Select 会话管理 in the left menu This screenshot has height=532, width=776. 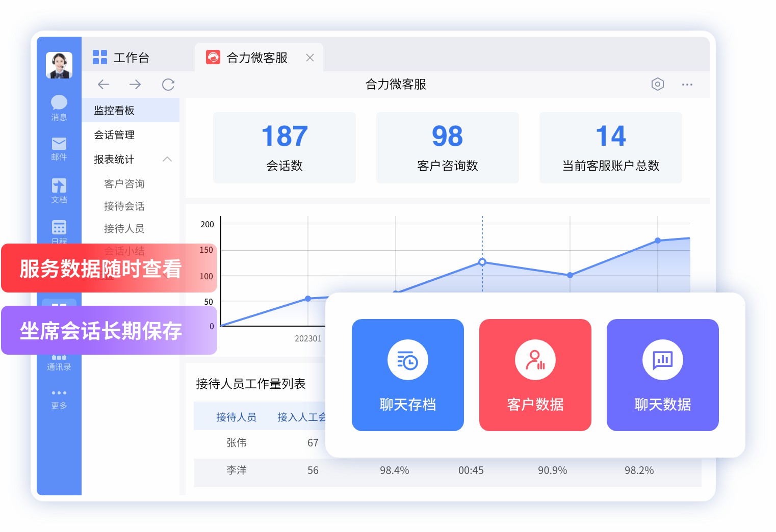(x=114, y=135)
